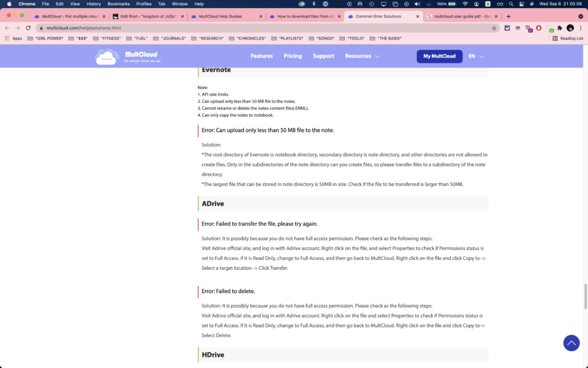Open the Pricing link

pyautogui.click(x=292, y=56)
